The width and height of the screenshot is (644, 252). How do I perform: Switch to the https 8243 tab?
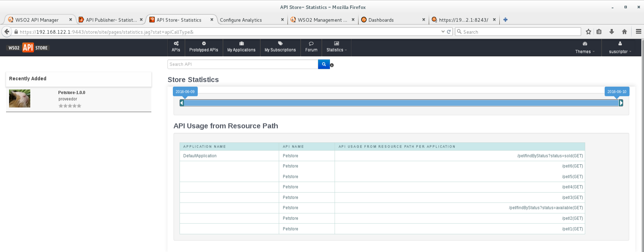tap(464, 20)
